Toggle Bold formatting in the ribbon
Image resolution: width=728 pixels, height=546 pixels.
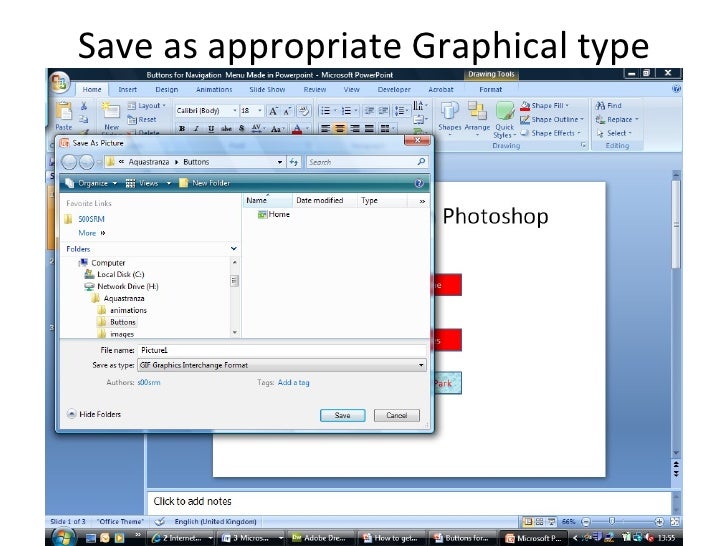(182, 129)
